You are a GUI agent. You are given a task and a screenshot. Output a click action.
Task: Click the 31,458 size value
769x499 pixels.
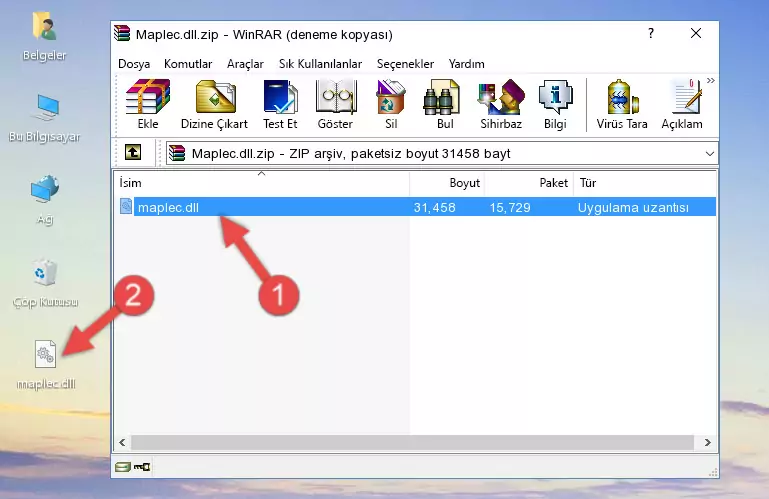click(435, 208)
